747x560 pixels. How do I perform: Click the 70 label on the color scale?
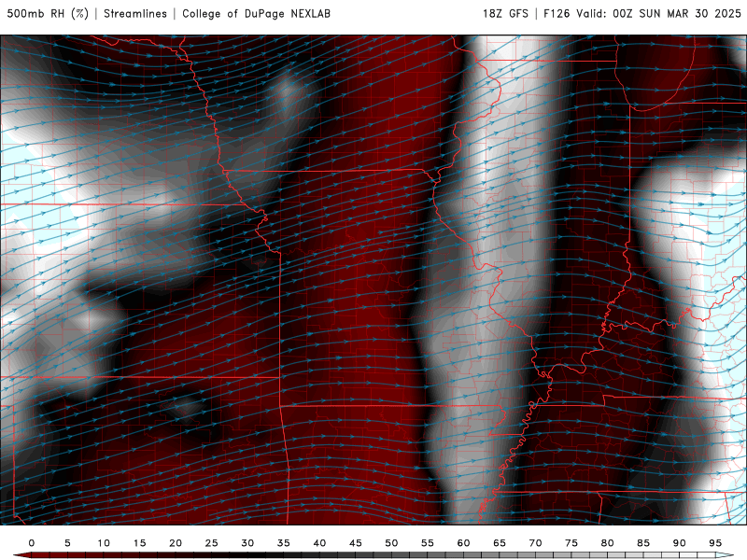tap(535, 543)
